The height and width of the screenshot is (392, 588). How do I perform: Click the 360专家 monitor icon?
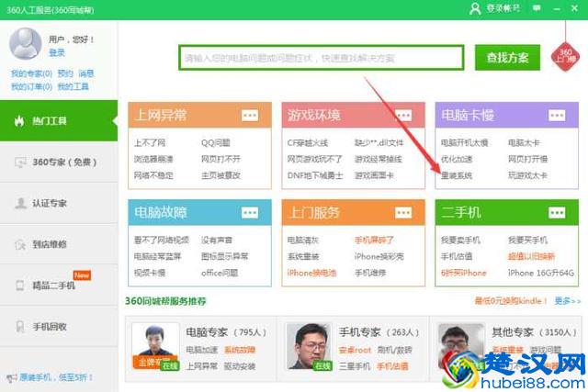[20, 162]
